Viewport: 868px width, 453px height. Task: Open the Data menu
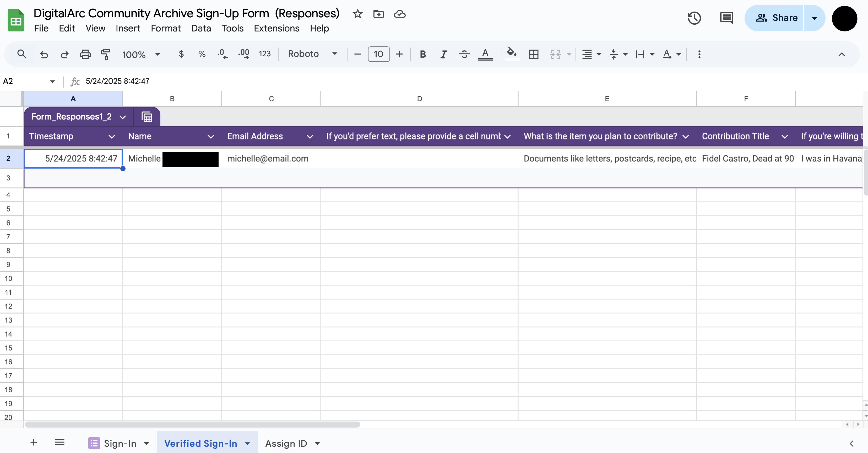(201, 28)
